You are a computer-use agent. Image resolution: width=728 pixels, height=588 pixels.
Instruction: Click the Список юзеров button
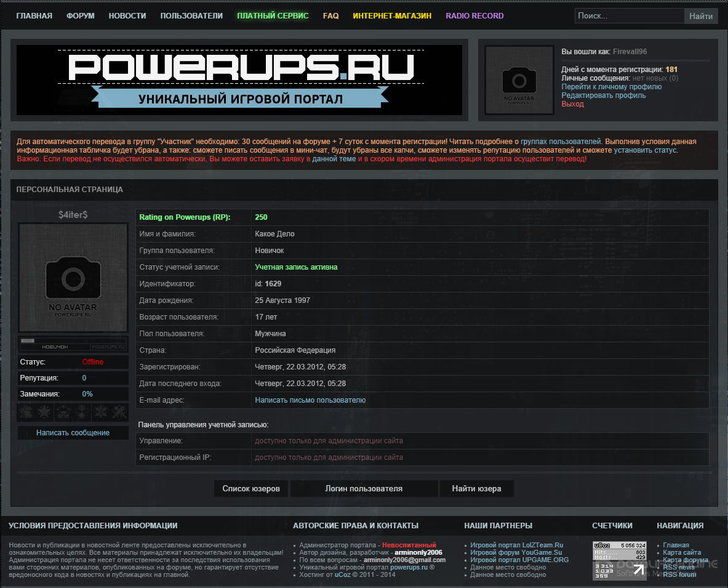(250, 489)
